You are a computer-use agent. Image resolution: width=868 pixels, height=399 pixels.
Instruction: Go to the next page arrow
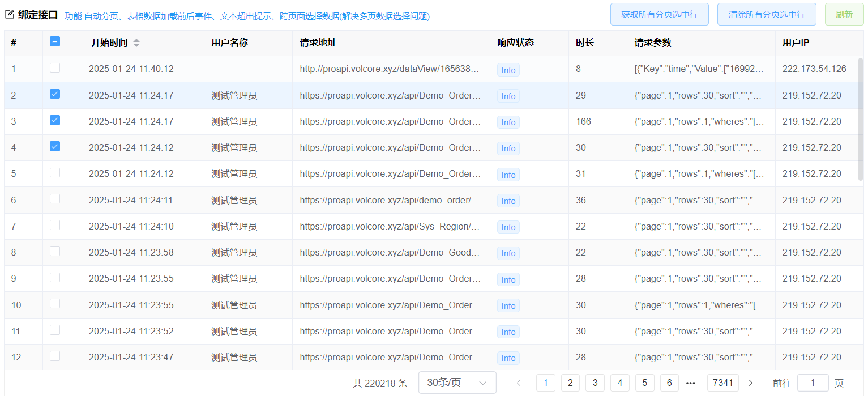(751, 383)
